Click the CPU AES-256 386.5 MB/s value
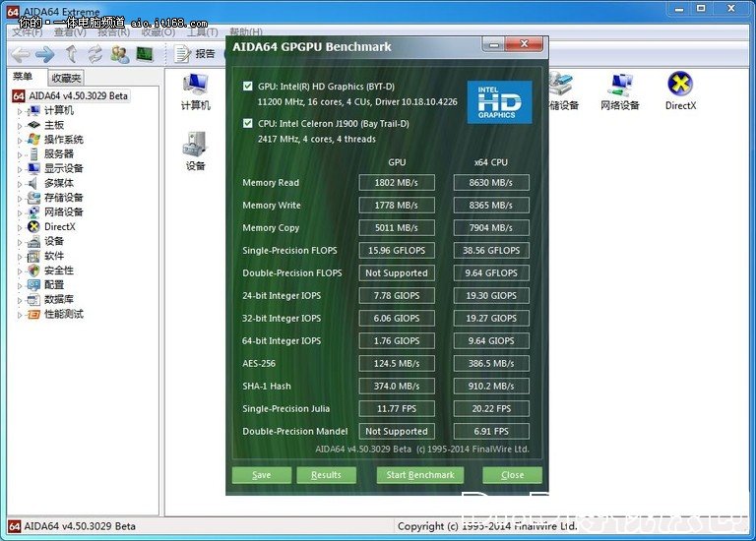The image size is (756, 541). point(491,363)
